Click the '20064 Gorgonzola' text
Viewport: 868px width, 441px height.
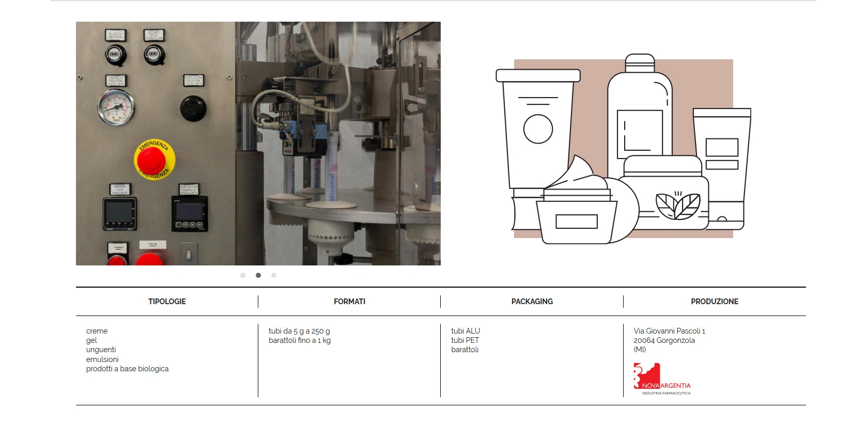[664, 340]
